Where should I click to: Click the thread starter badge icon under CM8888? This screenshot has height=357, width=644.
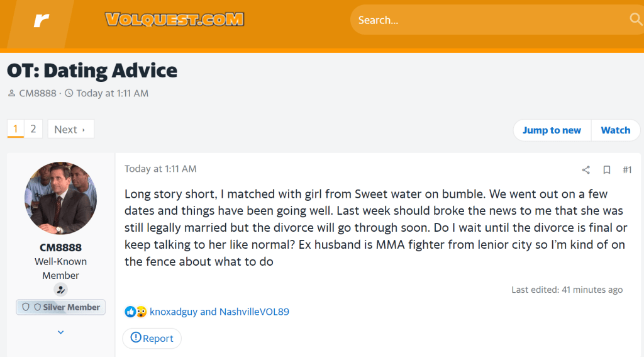(60, 290)
